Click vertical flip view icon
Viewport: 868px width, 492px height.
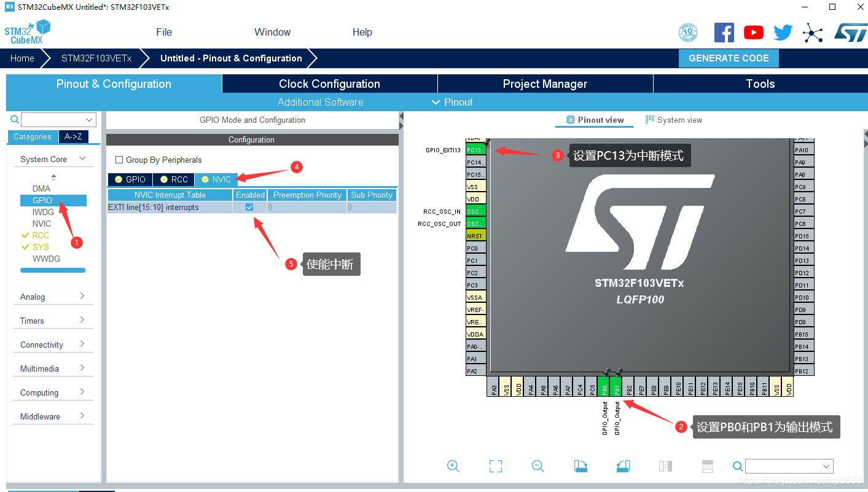tap(665, 466)
